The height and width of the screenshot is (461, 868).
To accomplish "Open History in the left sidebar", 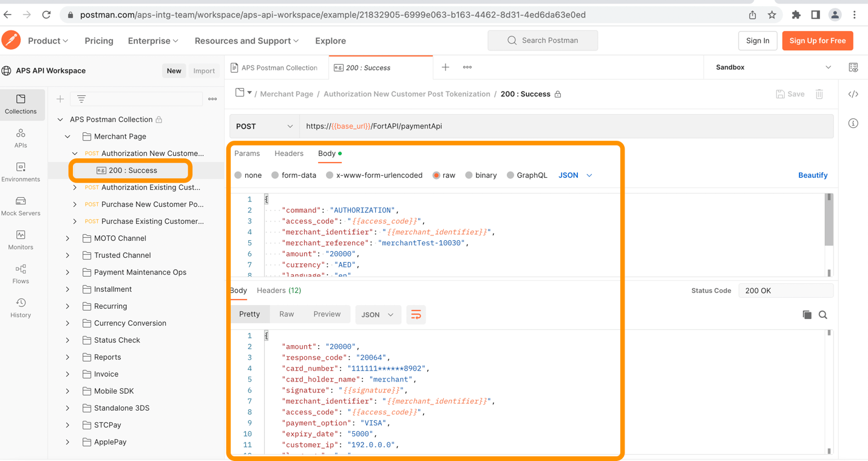I will tap(21, 308).
